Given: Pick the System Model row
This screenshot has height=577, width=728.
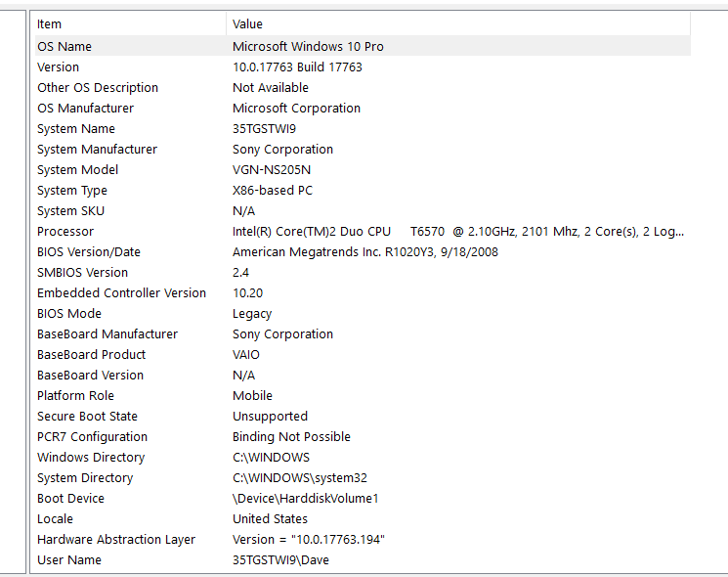Looking at the screenshot, I should tap(77, 169).
